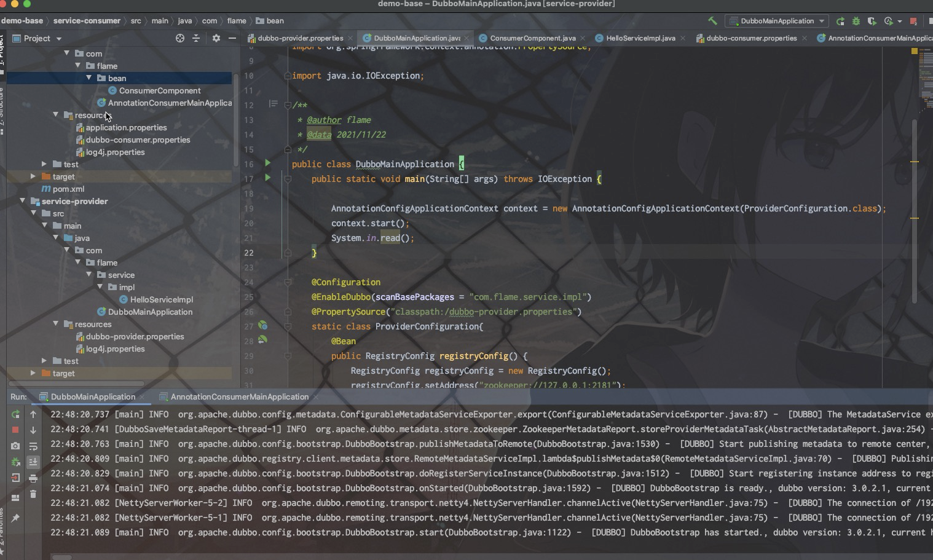Screen dimensions: 933x560
Task: Run the selected configuration from the top toolbar
Action: (840, 21)
